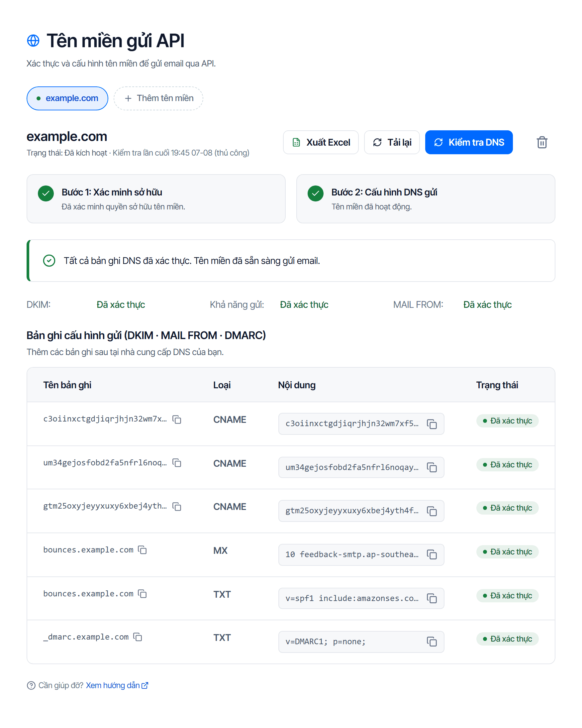The height and width of the screenshot is (728, 582).
Task: Copy record name gtm25oxyjeyyxuxy6xbej4yth
Action: coord(177,506)
